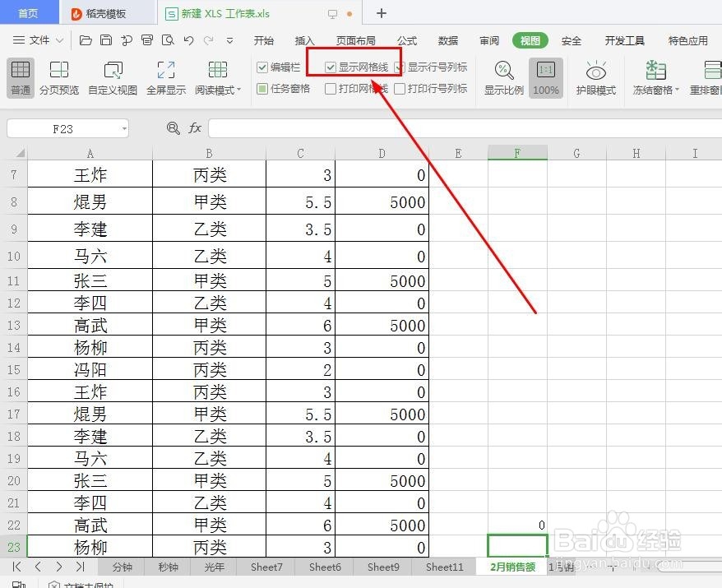Switch to the Sheet7 worksheet tab
The width and height of the screenshot is (722, 588).
pos(266,567)
